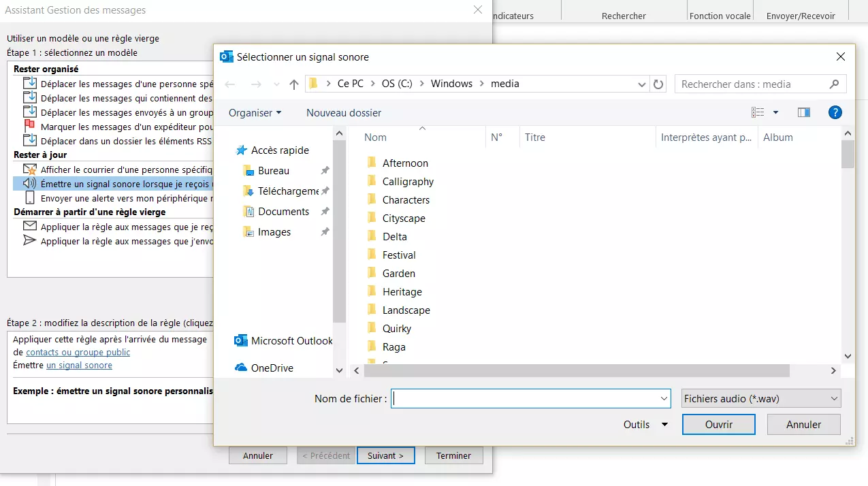The image size is (868, 486).
Task: Click the Ouvrir button
Action: click(719, 424)
